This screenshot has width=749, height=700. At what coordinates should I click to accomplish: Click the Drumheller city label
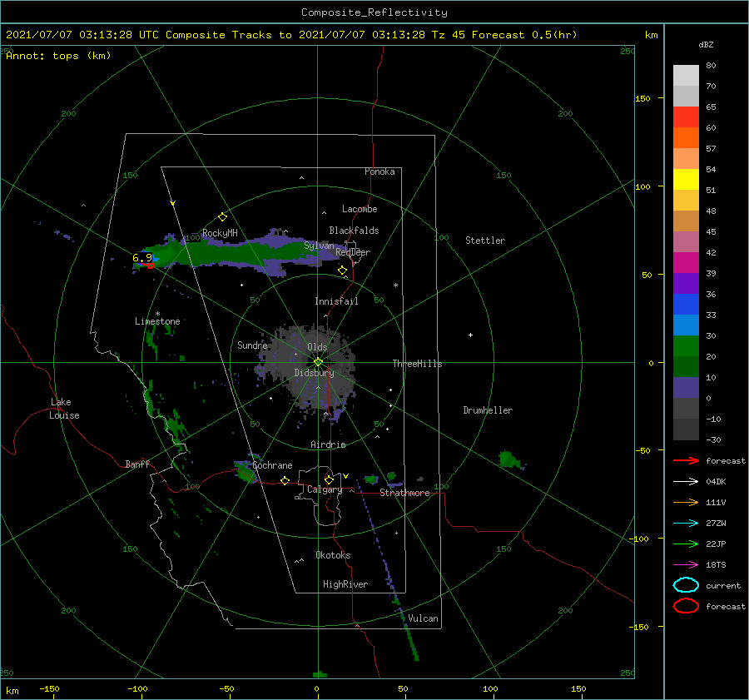[x=488, y=410]
